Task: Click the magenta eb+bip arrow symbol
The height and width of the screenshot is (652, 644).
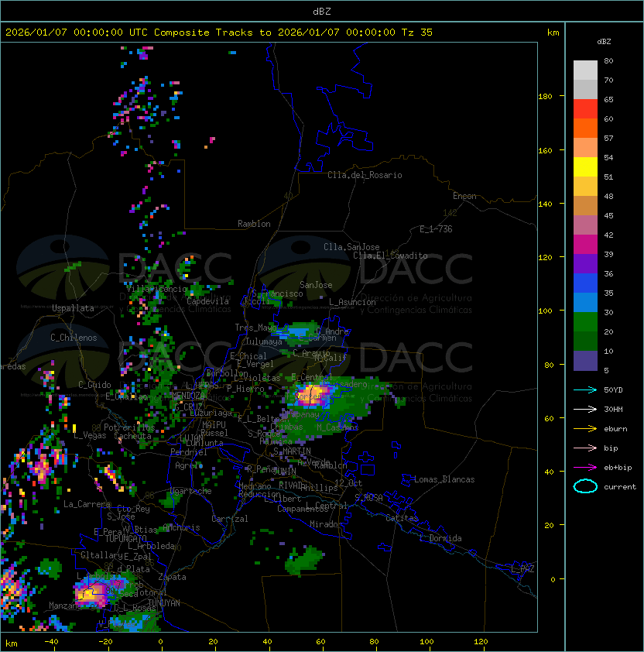Action: (x=585, y=467)
